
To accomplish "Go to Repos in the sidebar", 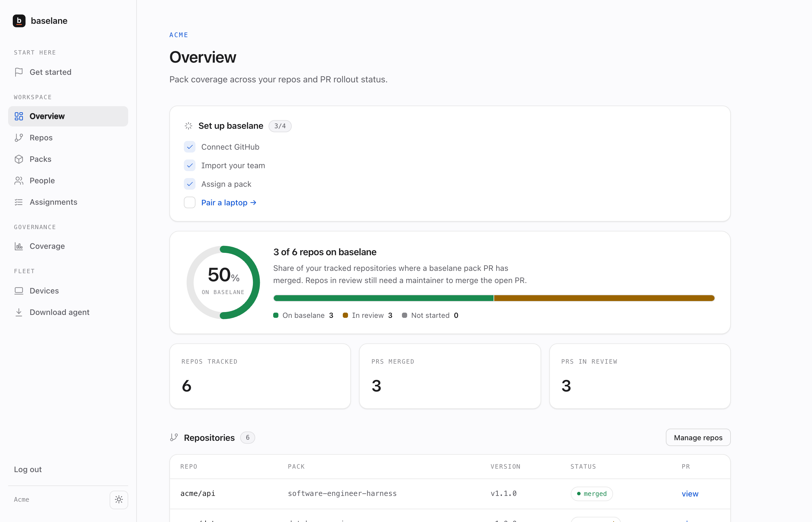I will pyautogui.click(x=68, y=138).
